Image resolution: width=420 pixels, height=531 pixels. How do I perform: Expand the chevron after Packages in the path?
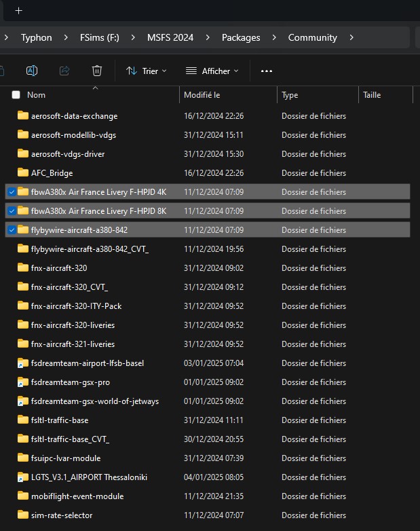pos(274,37)
